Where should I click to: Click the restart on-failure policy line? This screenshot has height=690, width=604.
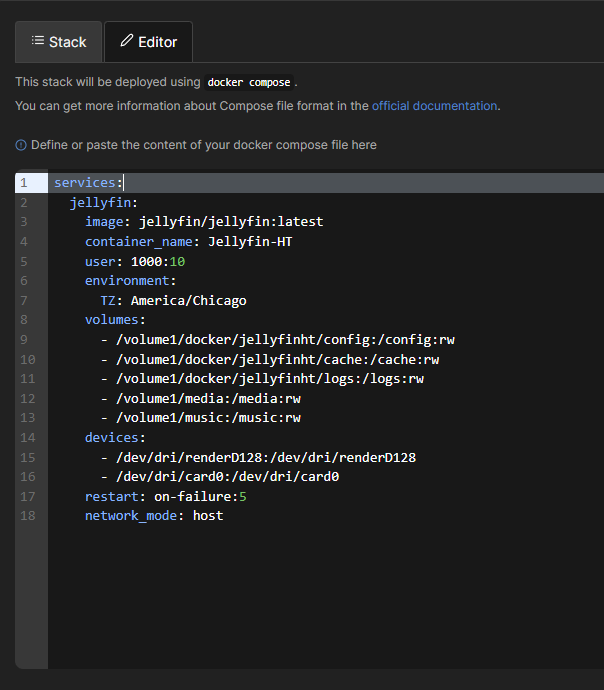point(165,496)
